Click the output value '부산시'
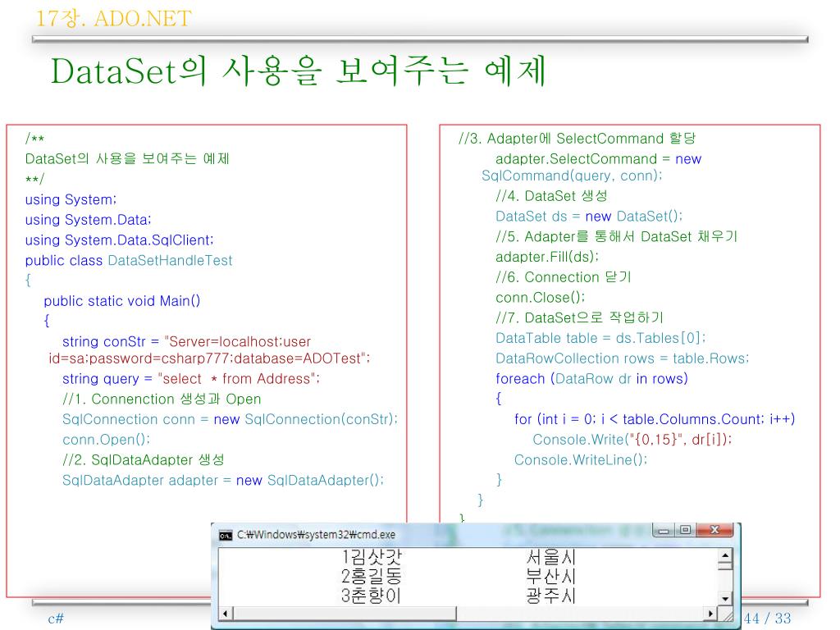The height and width of the screenshot is (630, 840). click(550, 577)
